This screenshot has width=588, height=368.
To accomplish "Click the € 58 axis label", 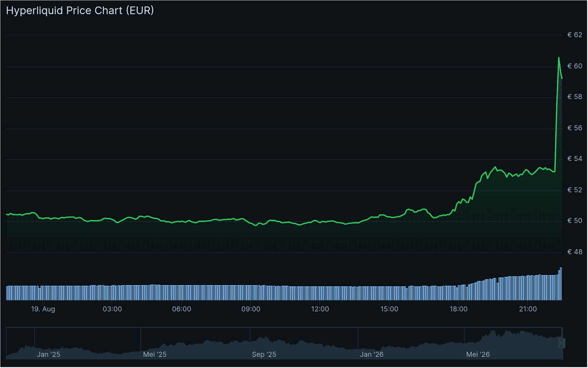I will click(574, 97).
